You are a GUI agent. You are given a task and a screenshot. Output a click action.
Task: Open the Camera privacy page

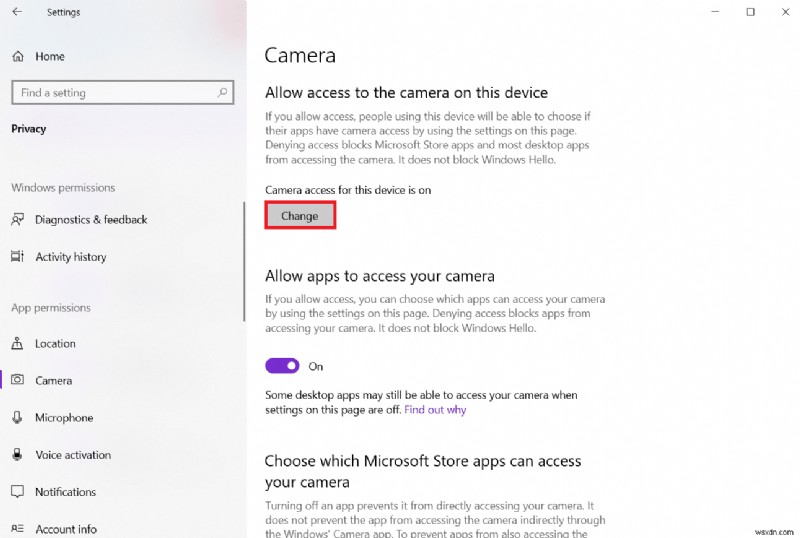pos(54,381)
